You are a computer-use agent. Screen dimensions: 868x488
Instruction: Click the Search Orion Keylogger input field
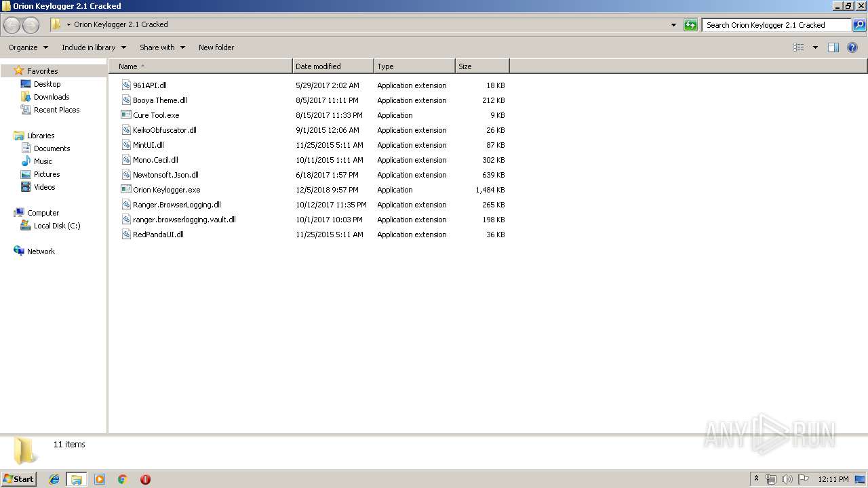click(x=776, y=25)
